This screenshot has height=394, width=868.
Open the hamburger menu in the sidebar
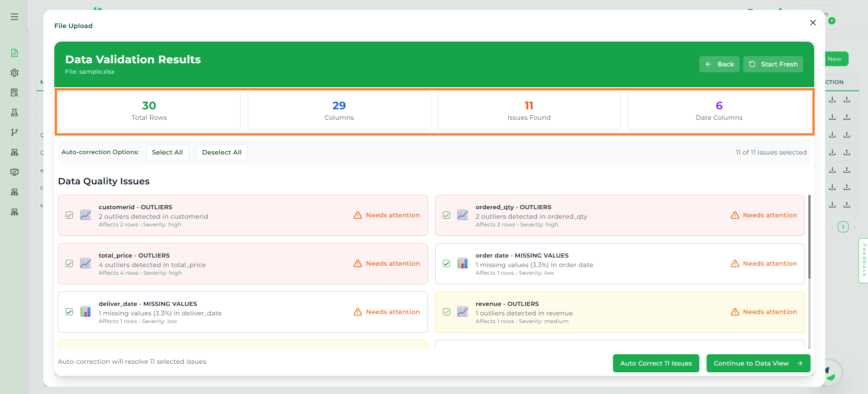(x=14, y=17)
